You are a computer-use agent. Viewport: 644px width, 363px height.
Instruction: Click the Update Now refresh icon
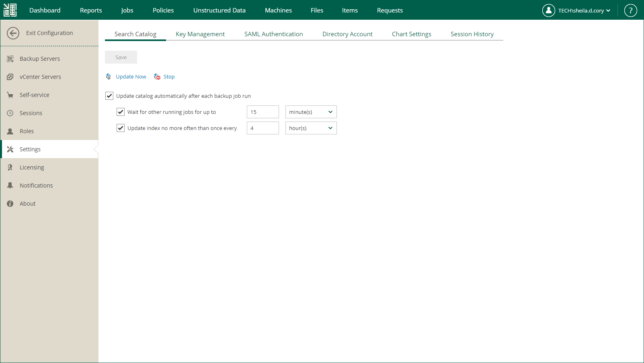pos(109,76)
